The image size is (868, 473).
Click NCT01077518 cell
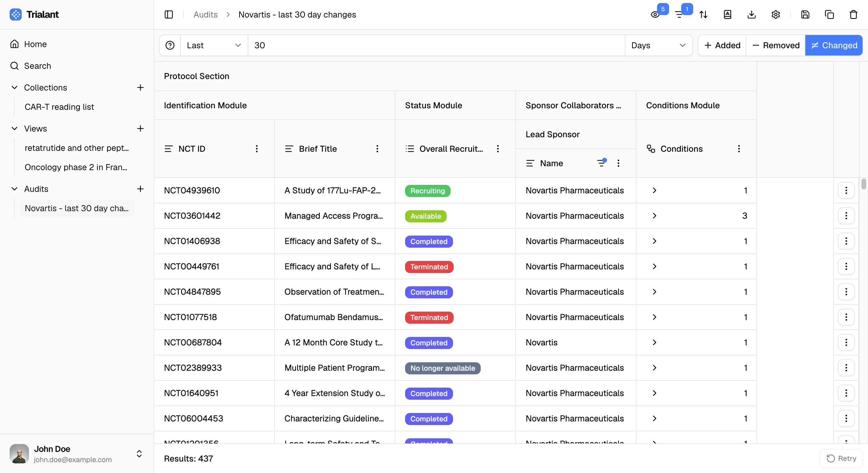click(214, 317)
